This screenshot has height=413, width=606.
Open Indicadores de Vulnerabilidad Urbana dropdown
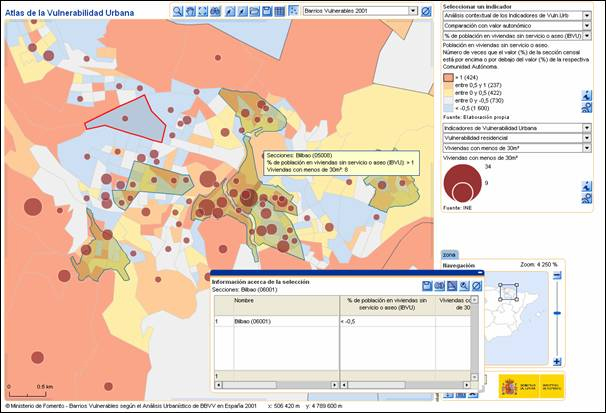(587, 128)
